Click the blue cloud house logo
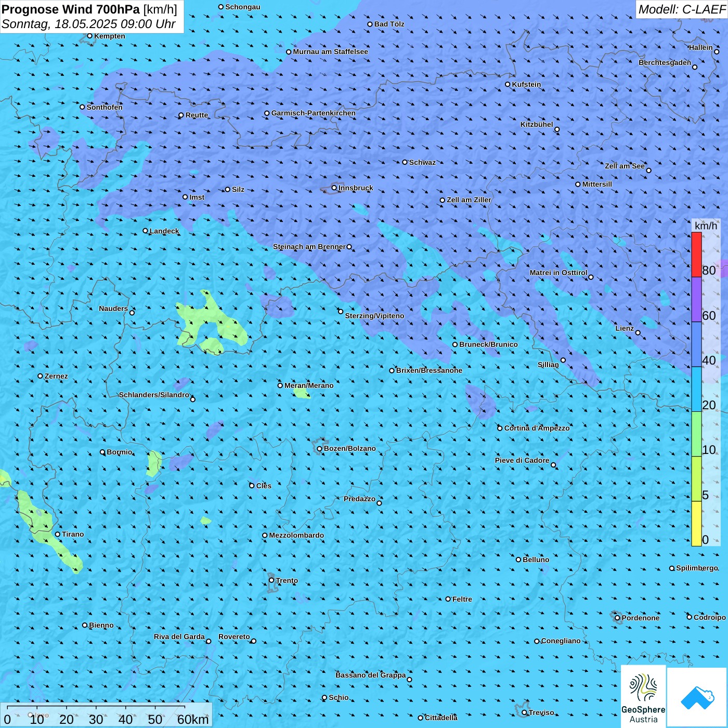 coord(697,697)
